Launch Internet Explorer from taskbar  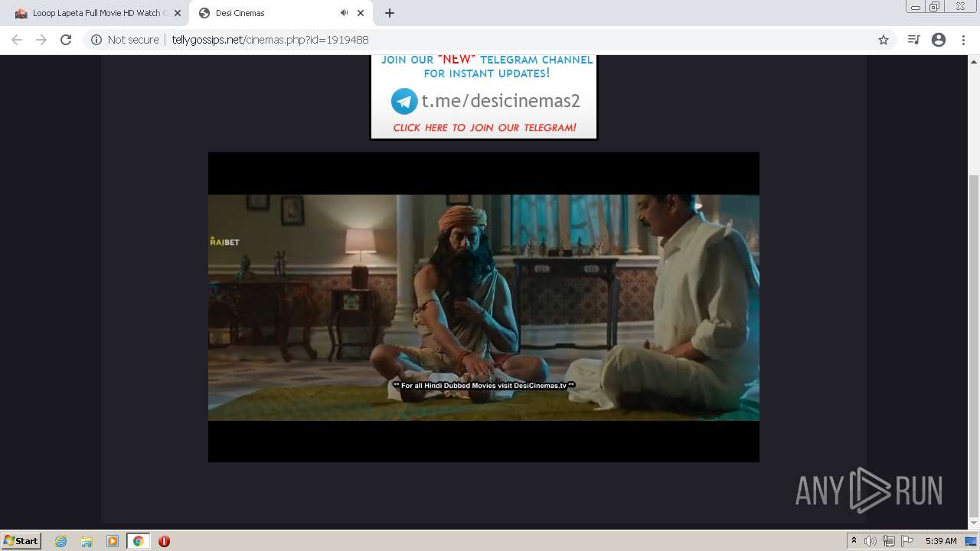pyautogui.click(x=61, y=541)
